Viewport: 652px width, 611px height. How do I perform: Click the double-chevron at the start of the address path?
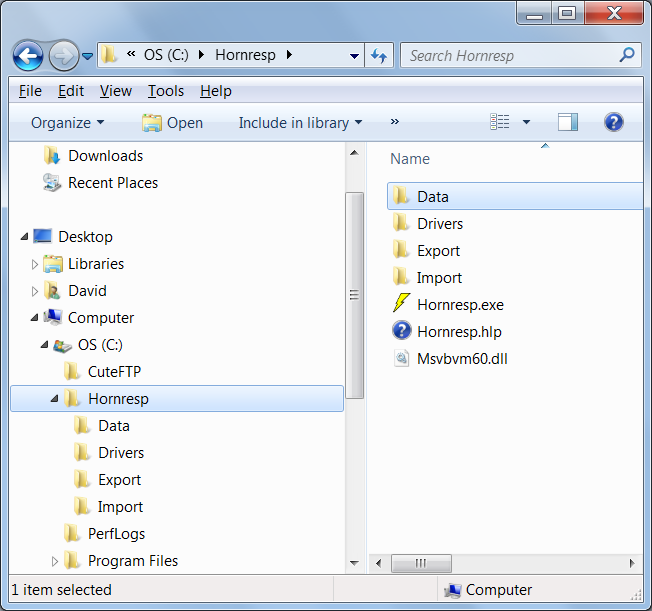click(131, 54)
